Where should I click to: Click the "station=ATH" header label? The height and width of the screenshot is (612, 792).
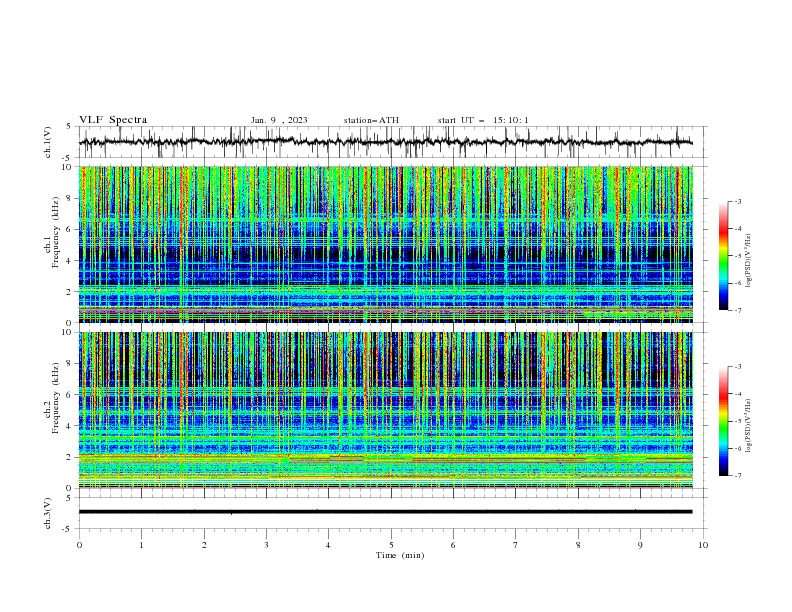click(371, 120)
